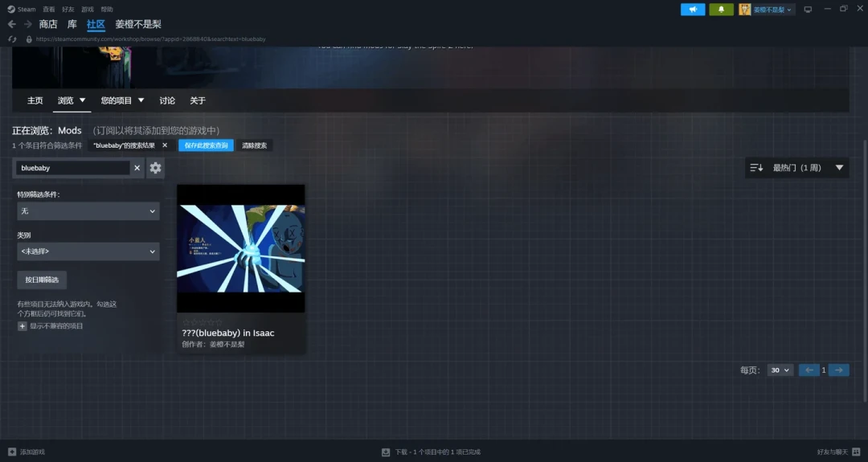The width and height of the screenshot is (868, 462).
Task: Click the lock icon beside the URL
Action: tap(29, 39)
